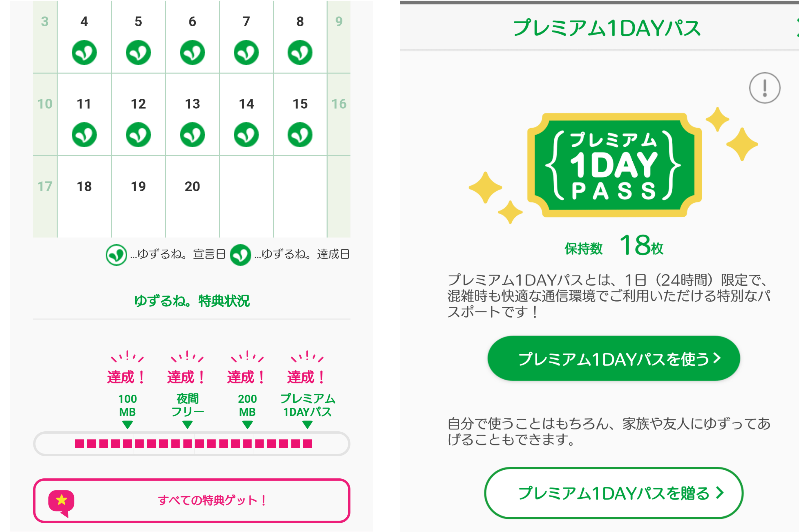The width and height of the screenshot is (799, 532).
Task: Tap the achievement icon on day 4
Action: pos(84,53)
